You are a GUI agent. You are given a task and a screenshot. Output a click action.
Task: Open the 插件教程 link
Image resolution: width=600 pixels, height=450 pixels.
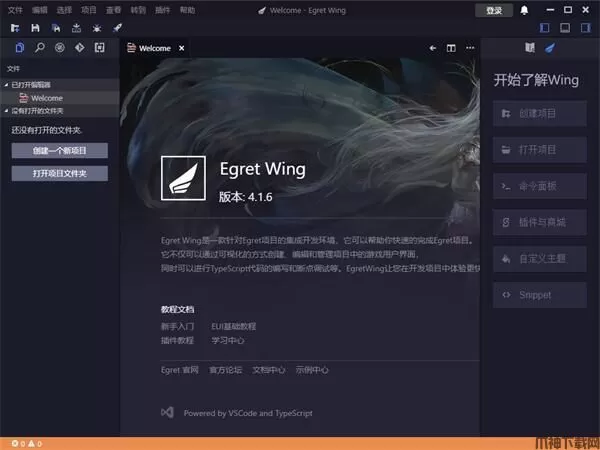click(178, 340)
